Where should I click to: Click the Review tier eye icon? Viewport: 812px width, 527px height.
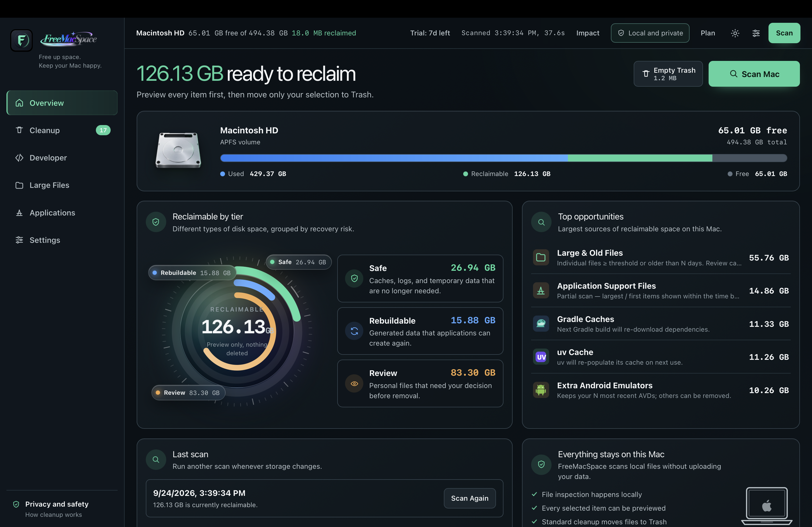coord(354,383)
